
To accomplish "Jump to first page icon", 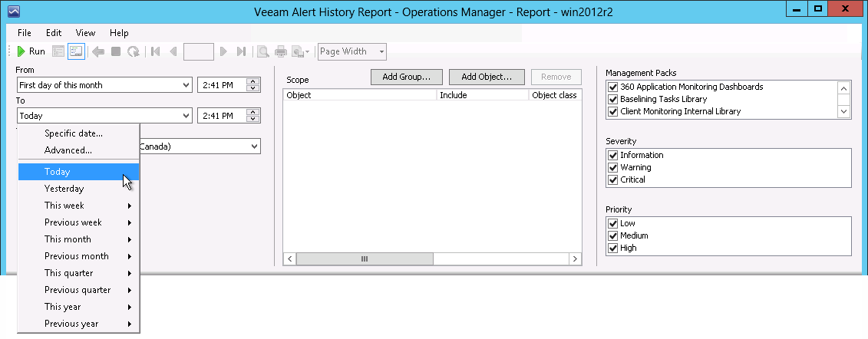I will 156,51.
